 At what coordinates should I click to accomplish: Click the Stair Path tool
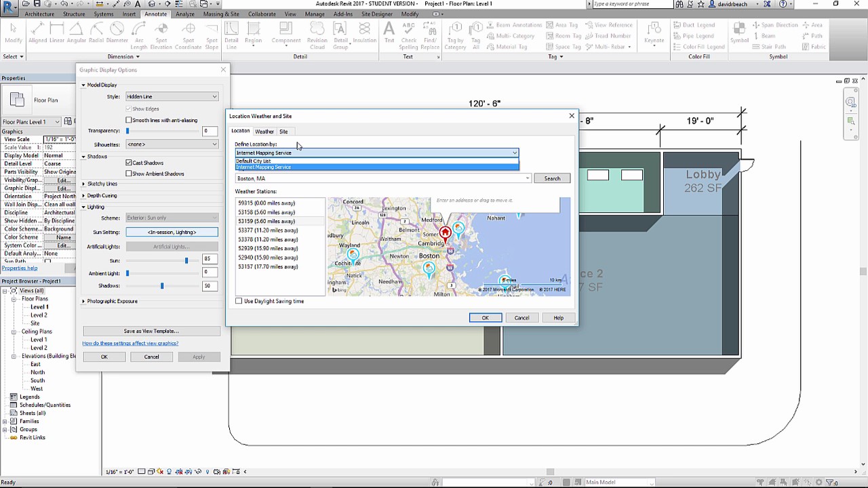769,47
